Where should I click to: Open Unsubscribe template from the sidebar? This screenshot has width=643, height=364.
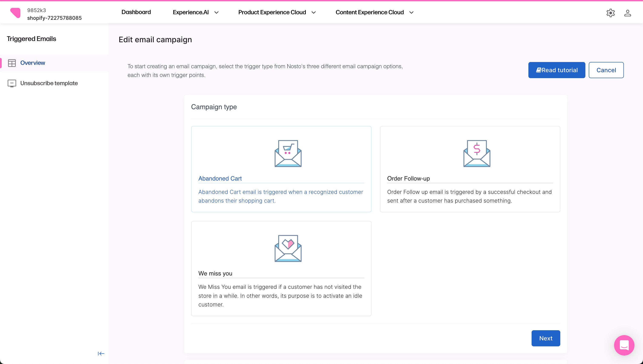[49, 83]
